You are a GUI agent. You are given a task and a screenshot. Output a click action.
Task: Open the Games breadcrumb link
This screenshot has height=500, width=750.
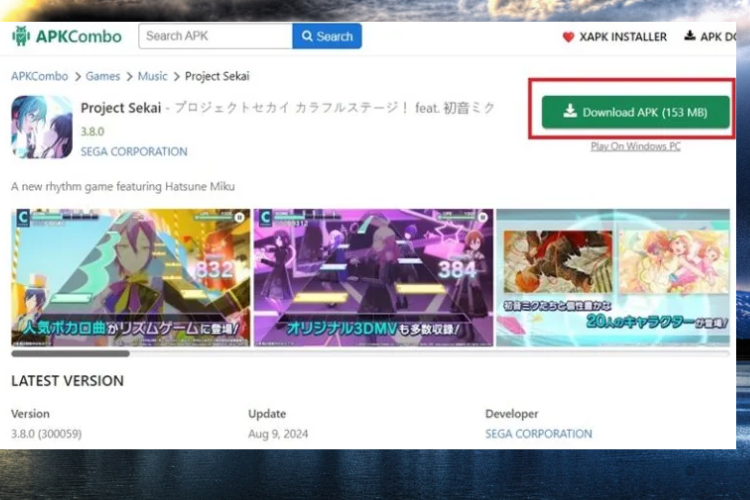[x=103, y=76]
